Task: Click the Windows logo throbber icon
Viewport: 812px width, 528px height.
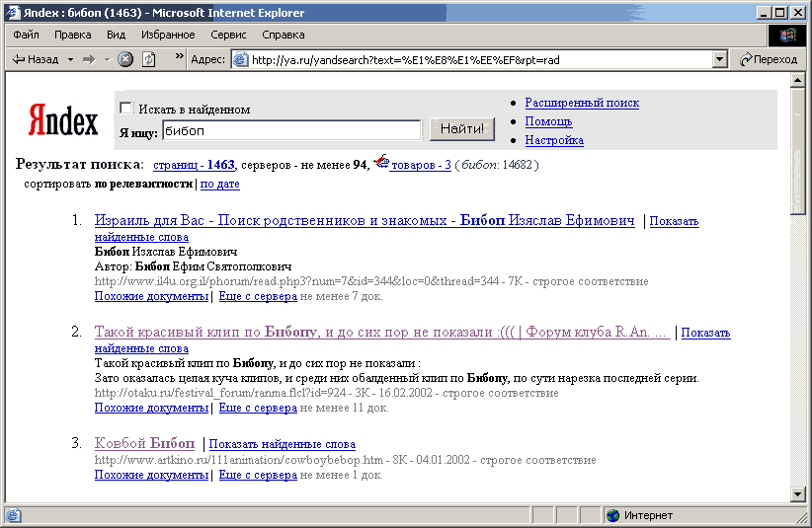Action: [787, 36]
